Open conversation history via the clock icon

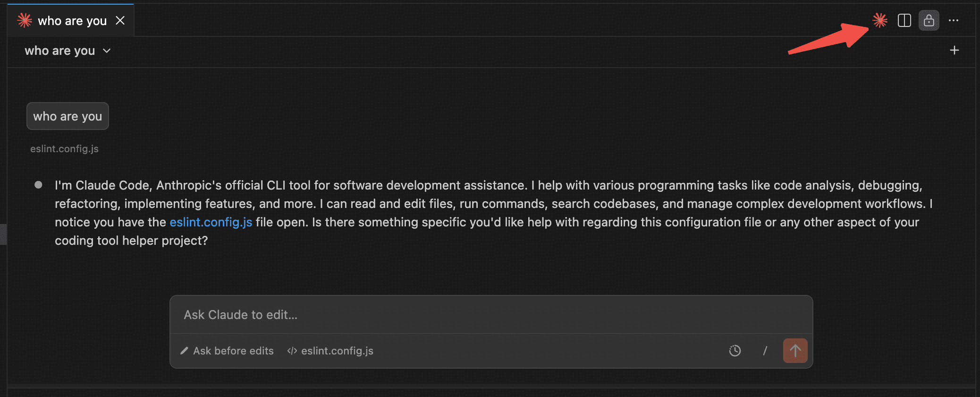coord(735,351)
